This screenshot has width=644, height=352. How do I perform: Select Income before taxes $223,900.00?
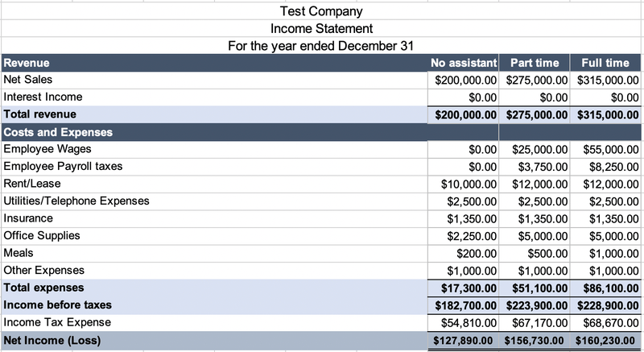click(x=535, y=305)
